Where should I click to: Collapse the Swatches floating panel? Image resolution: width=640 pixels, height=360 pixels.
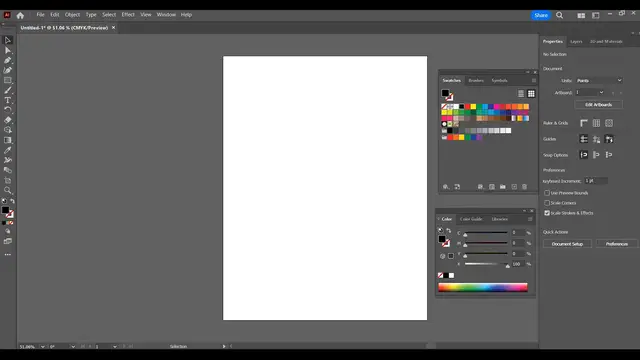coord(527,72)
